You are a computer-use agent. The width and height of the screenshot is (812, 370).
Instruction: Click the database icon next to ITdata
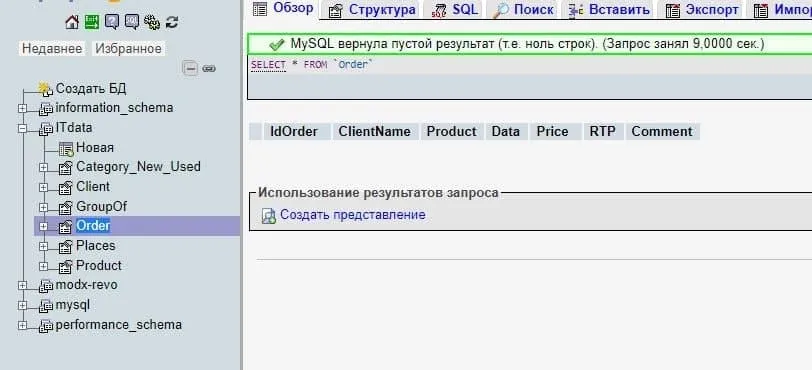pyautogui.click(x=46, y=128)
